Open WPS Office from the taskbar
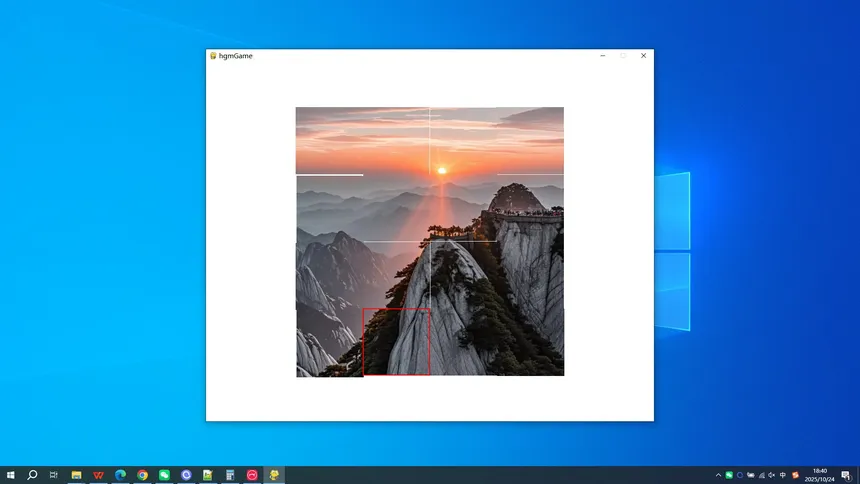The image size is (860, 484). tap(98, 475)
